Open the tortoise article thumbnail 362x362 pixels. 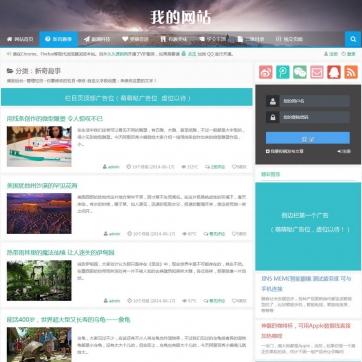[x=39, y=345]
